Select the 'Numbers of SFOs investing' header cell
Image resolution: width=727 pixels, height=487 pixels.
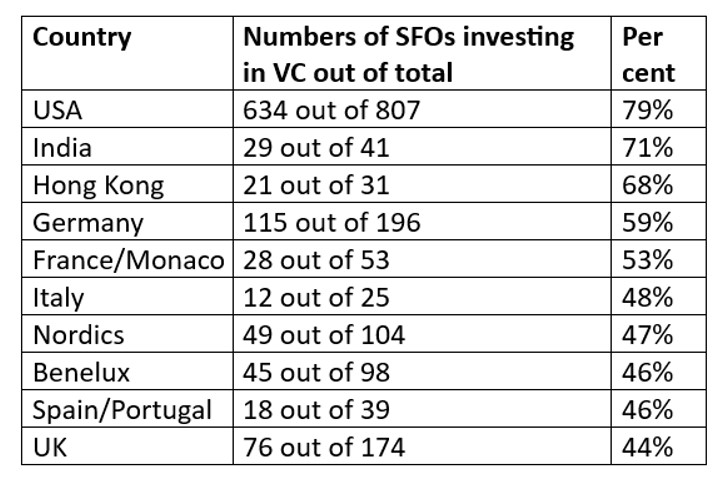pyautogui.click(x=409, y=39)
